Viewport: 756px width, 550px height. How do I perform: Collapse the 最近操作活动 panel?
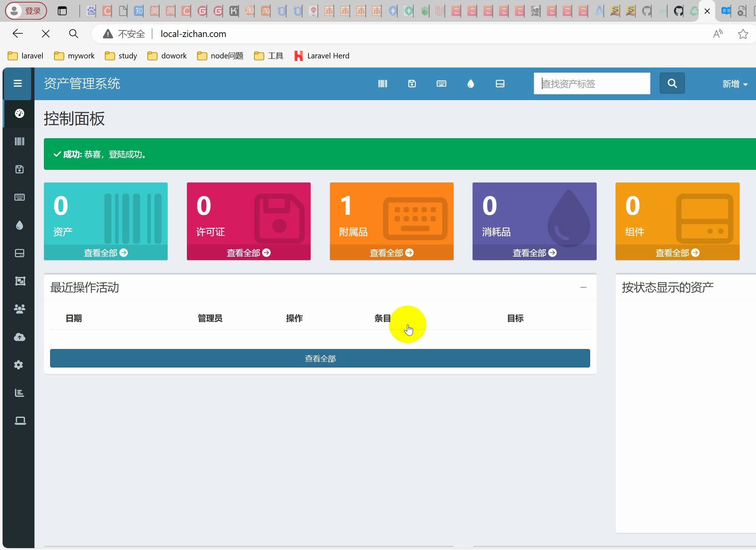click(x=583, y=288)
